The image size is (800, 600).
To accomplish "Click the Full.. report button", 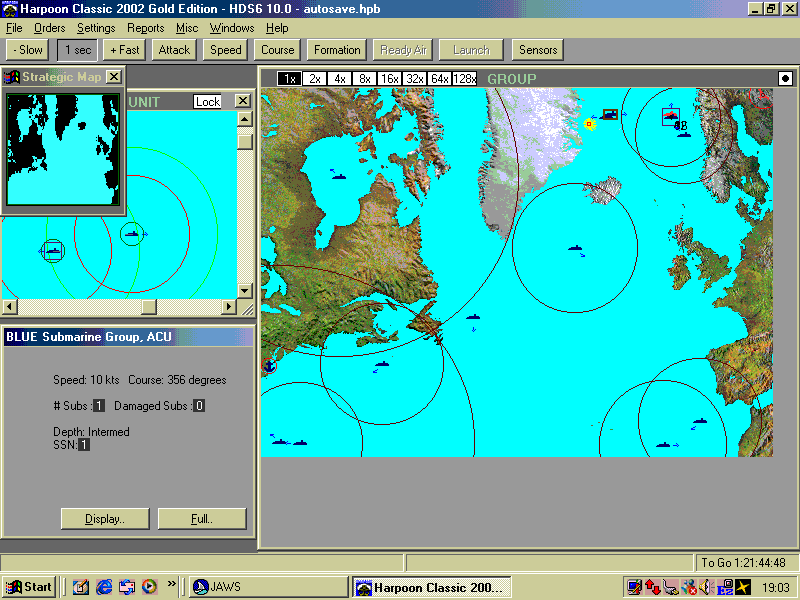I will coord(202,519).
